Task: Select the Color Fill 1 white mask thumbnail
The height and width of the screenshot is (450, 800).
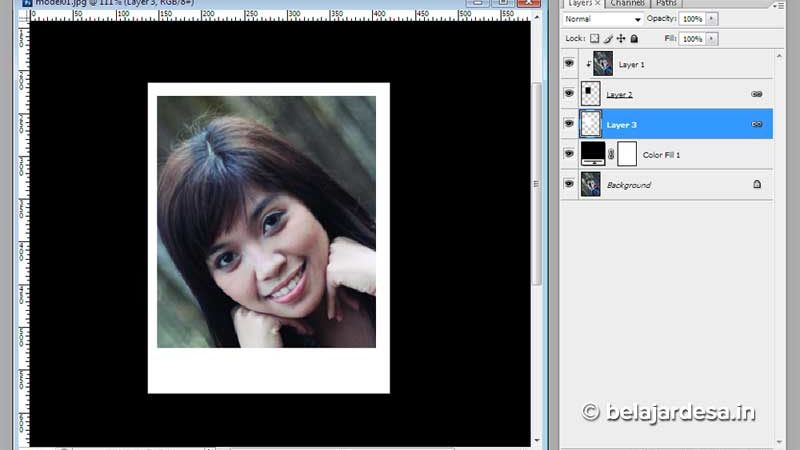Action: 627,154
